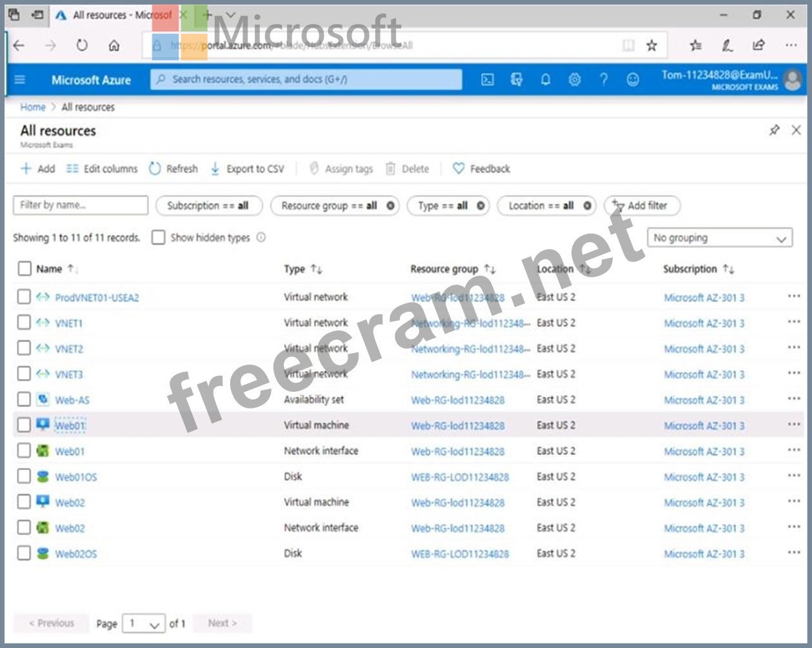Image resolution: width=812 pixels, height=648 pixels.
Task: Open the Web-AS availability set
Action: 72,400
